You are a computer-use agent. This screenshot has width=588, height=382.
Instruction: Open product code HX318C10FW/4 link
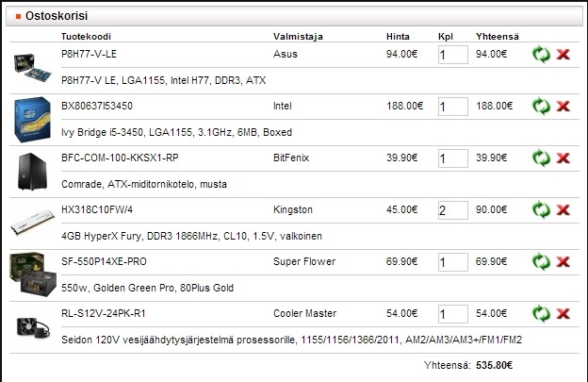coord(98,209)
